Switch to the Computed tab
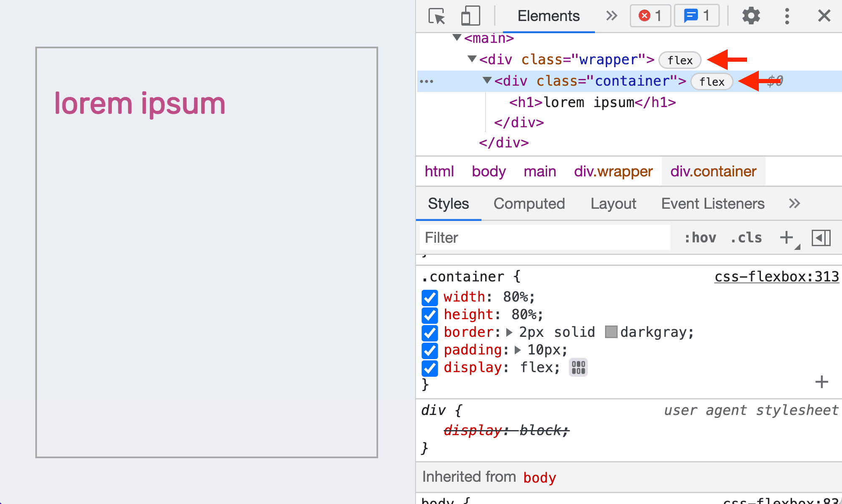Viewport: 842px width, 504px height. (x=529, y=203)
